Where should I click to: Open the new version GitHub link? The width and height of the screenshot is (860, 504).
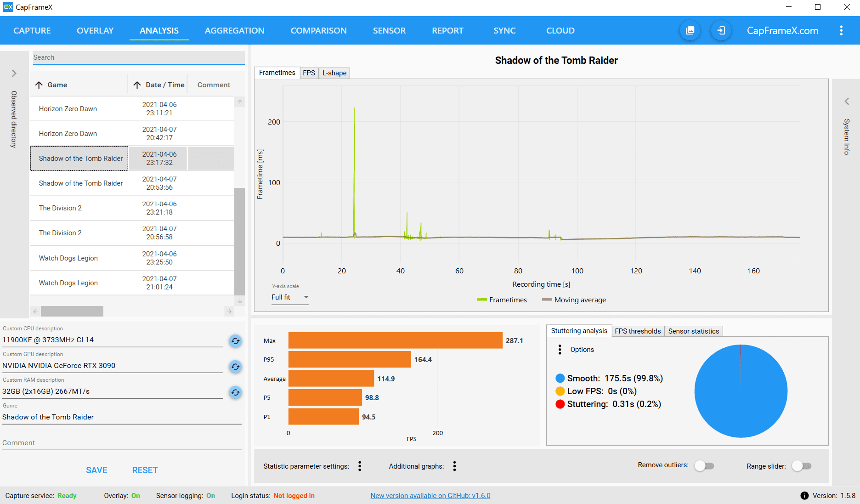(x=430, y=496)
